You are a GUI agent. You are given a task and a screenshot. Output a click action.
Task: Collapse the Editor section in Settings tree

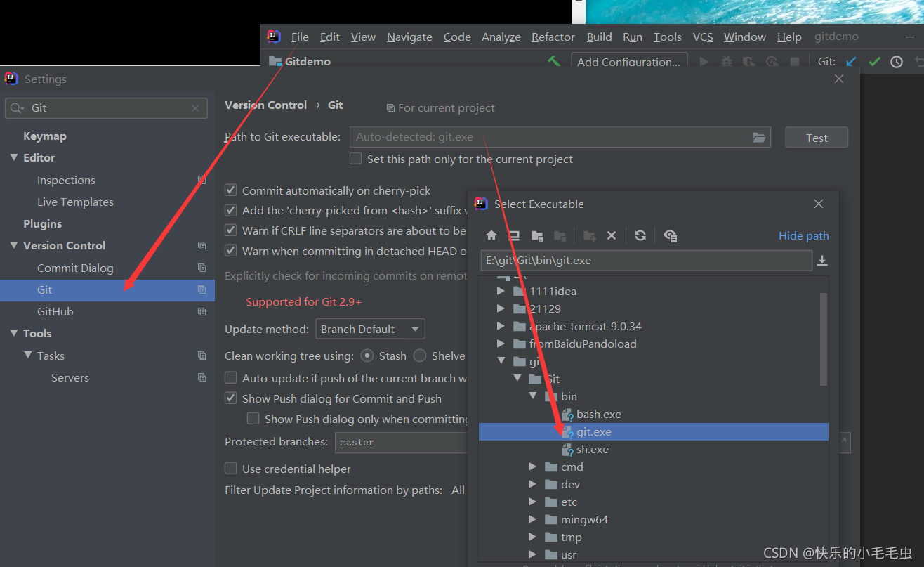click(14, 157)
